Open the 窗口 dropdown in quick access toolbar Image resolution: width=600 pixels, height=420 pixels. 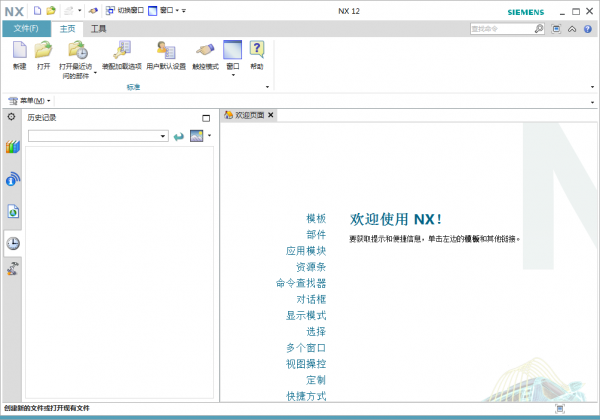pos(163,10)
